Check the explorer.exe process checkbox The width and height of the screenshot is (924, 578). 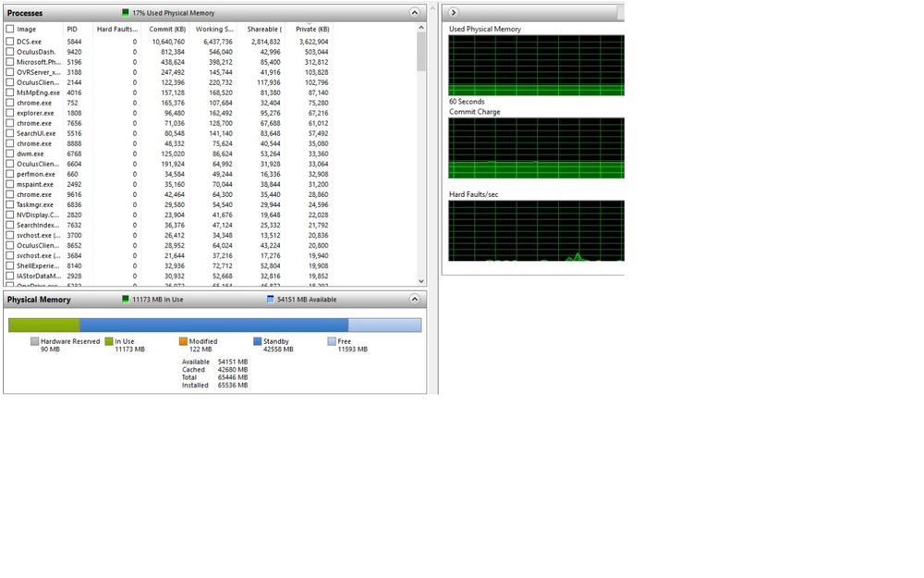click(9, 113)
